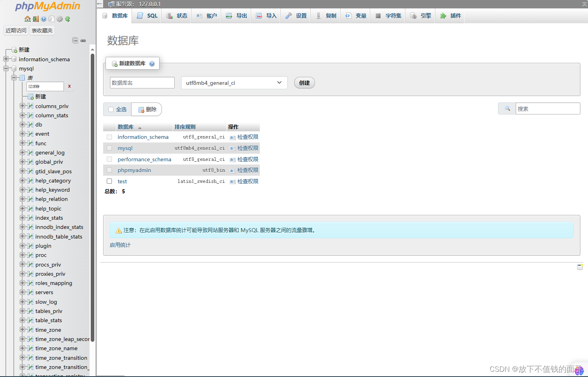The height and width of the screenshot is (377, 588).
Task: Check the phpmyadmin database row checkbox
Action: tap(109, 170)
